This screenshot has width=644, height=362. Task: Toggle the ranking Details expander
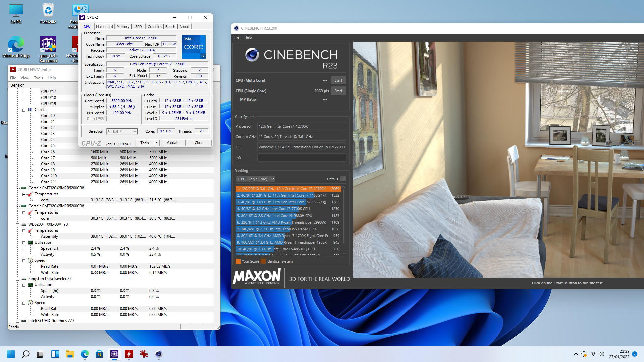click(343, 179)
